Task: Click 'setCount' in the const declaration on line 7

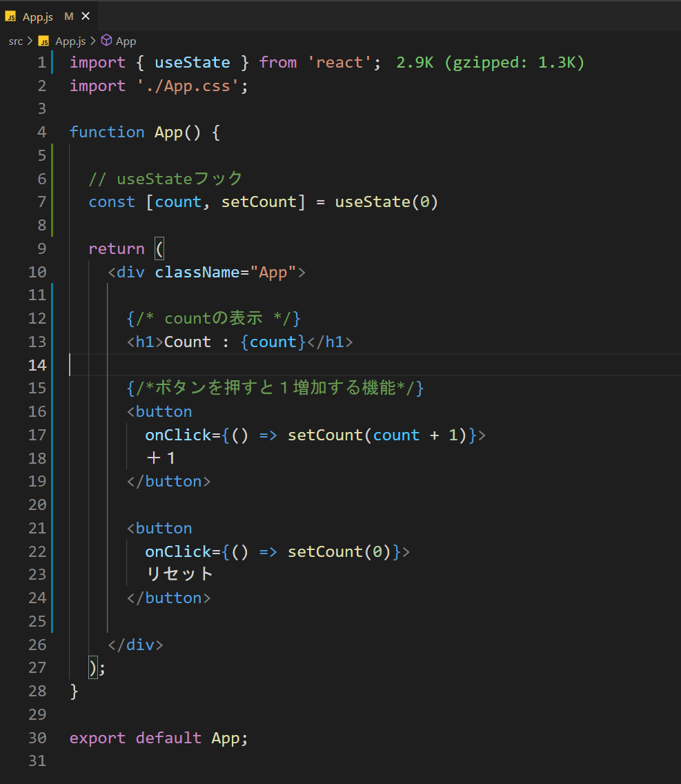Action: pos(259,202)
